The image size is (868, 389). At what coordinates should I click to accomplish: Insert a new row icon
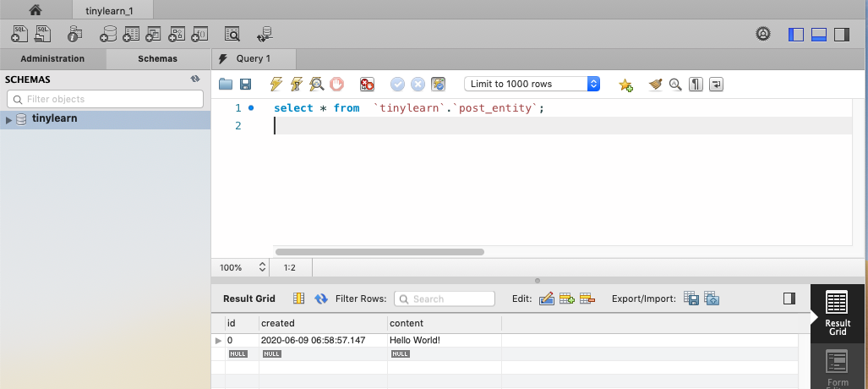pos(567,299)
